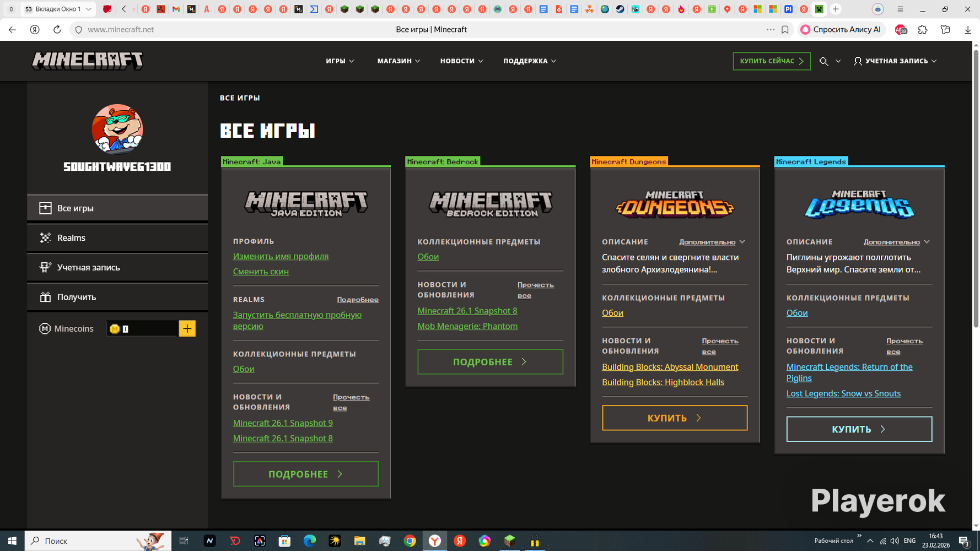Click the КУПИТЬ СЕЙЧАС button

tap(772, 61)
